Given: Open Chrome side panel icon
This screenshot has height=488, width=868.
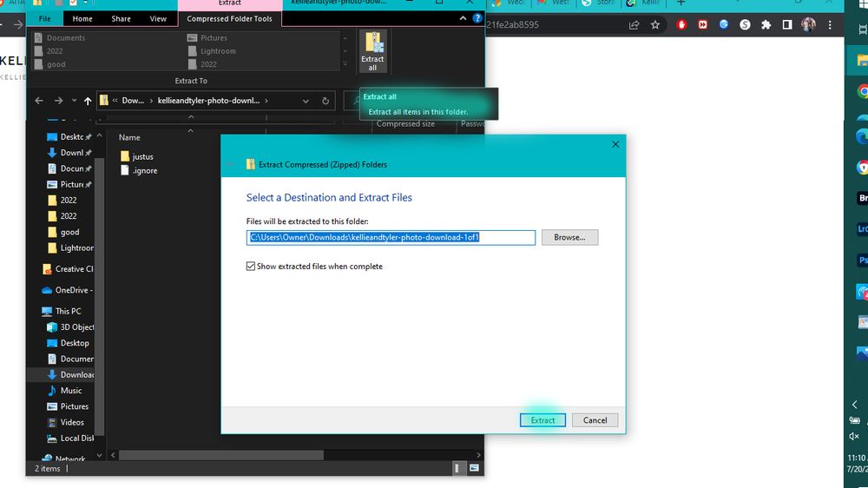Looking at the screenshot, I should [x=787, y=25].
